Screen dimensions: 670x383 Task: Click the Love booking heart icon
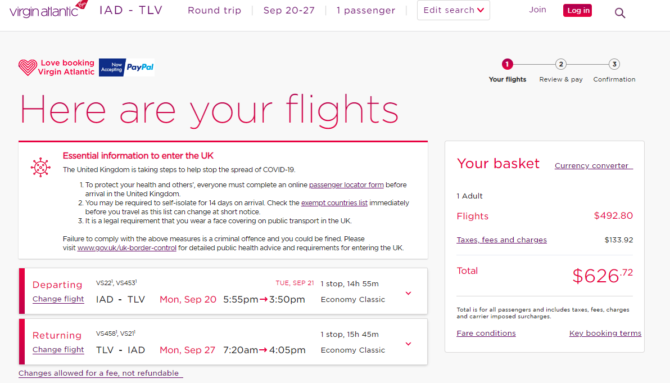27,67
